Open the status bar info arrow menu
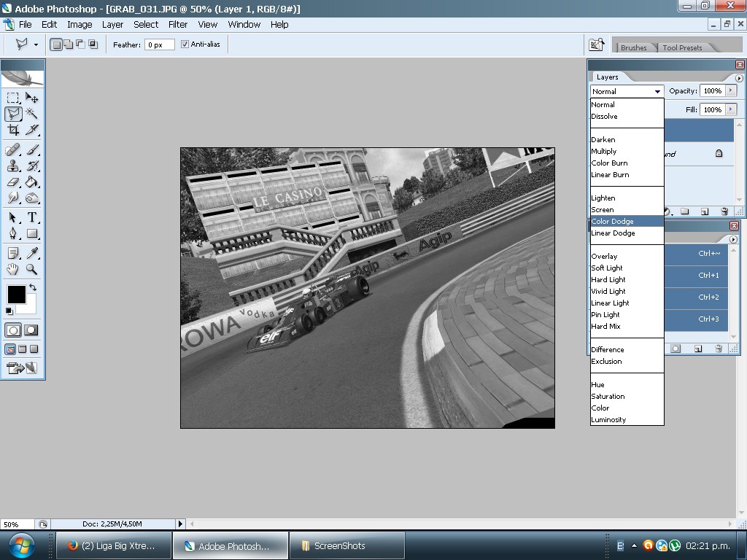Screen dimensions: 747x560 click(181, 524)
